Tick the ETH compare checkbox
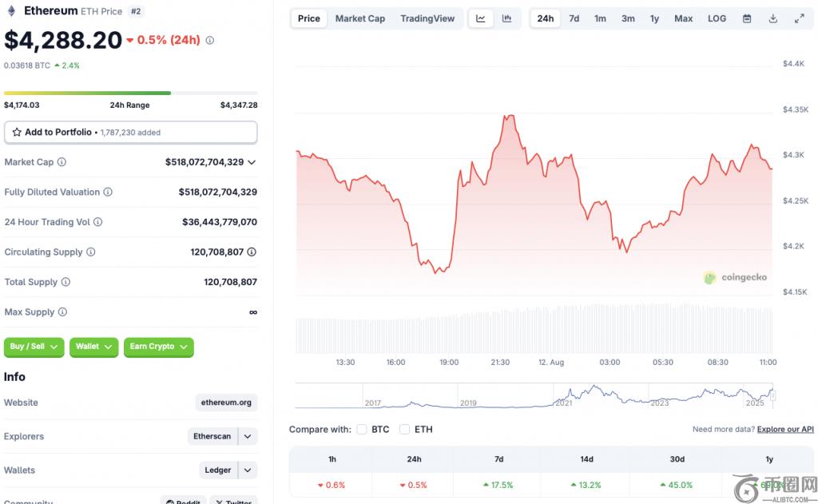 pos(404,430)
